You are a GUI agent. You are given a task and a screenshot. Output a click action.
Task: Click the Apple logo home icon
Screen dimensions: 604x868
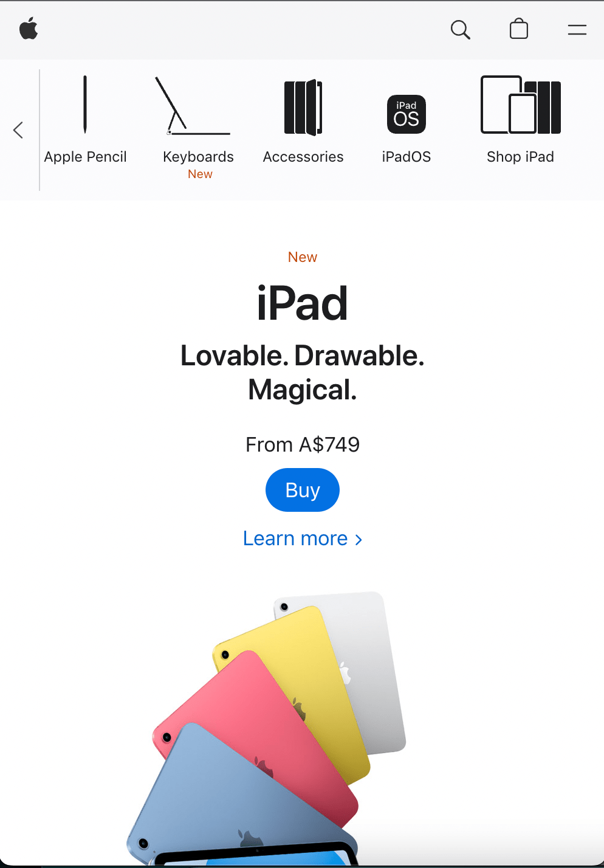point(29,29)
